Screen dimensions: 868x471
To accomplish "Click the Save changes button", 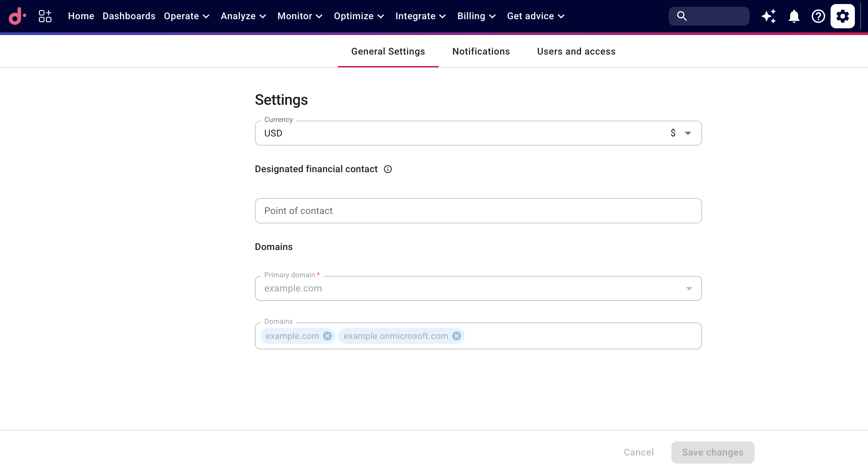I will point(713,452).
